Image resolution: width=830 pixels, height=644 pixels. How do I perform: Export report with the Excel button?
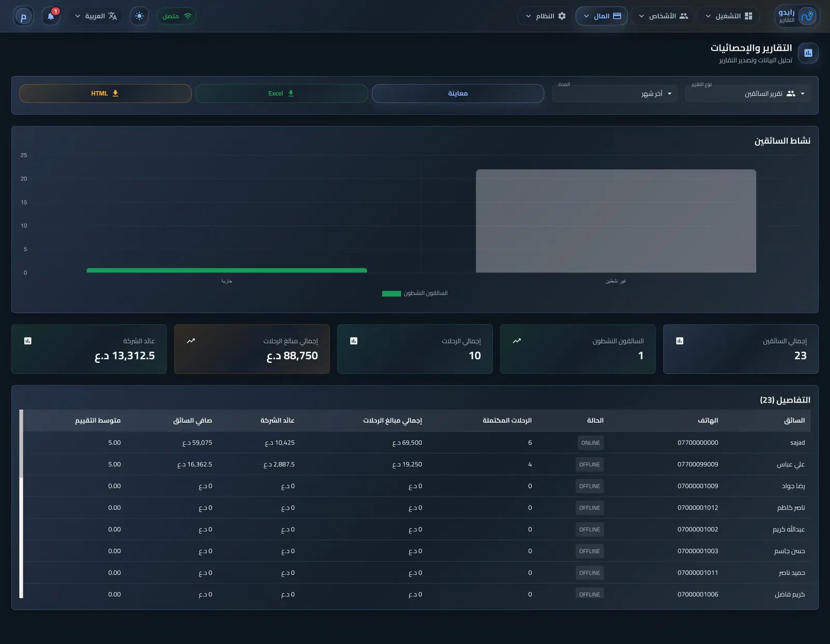282,93
